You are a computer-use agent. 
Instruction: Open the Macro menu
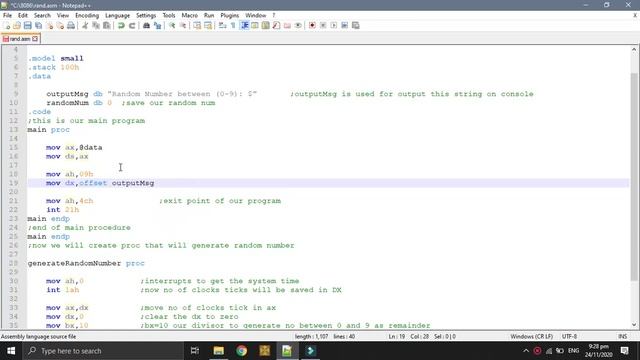tap(190, 16)
